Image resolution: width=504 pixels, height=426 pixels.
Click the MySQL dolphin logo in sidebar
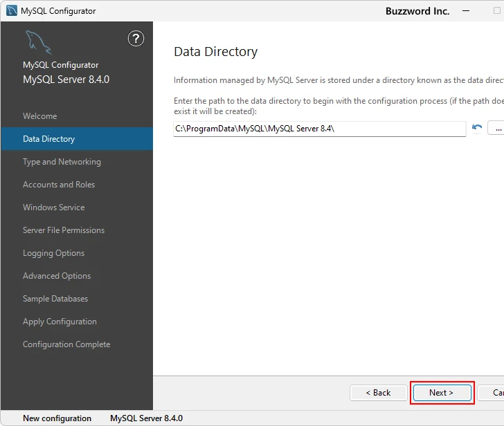(38, 42)
